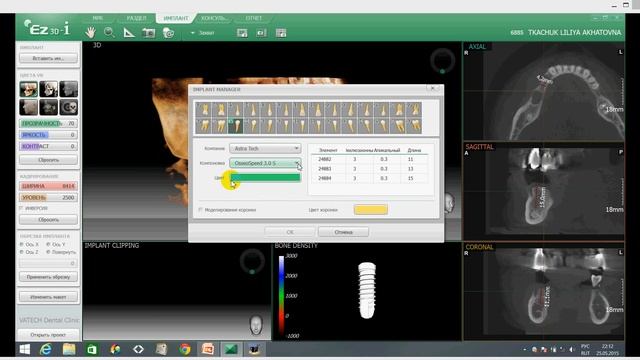Click the rotation ring in 3D view
This screenshot has width=640, height=360.
442,61
